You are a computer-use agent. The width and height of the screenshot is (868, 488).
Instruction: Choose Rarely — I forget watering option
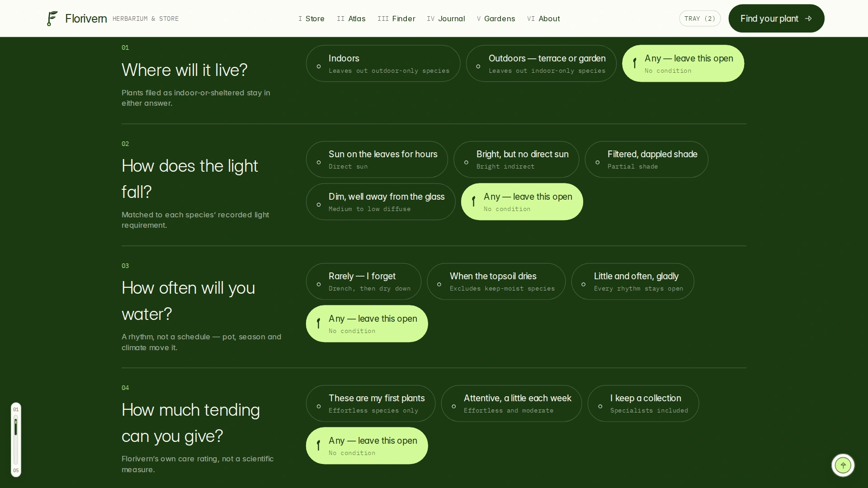click(x=363, y=282)
